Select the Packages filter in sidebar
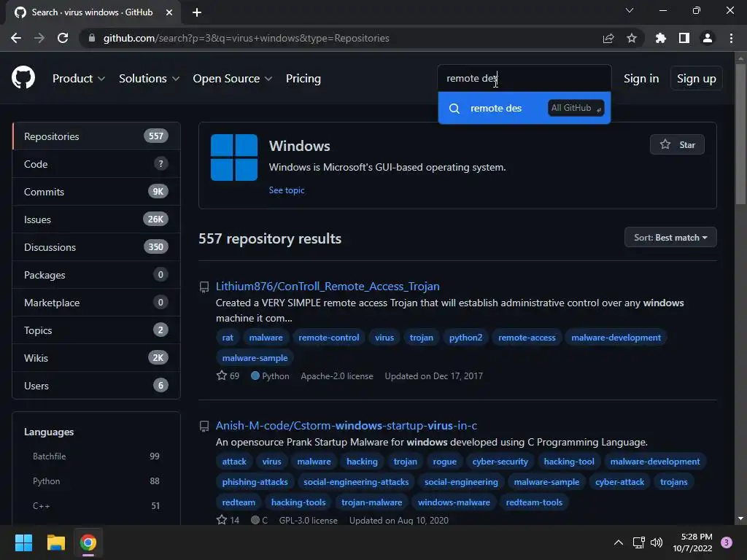This screenshot has width=747, height=560. [x=96, y=275]
